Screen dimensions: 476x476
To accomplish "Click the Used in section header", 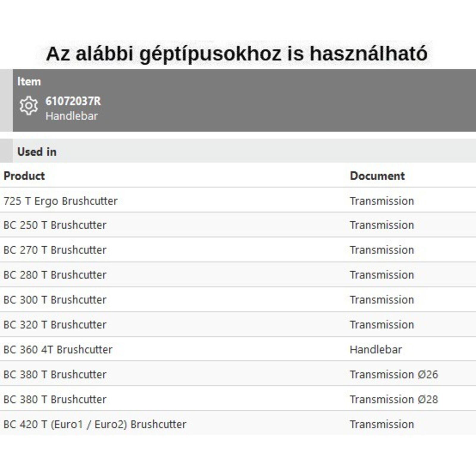I will point(37,152).
